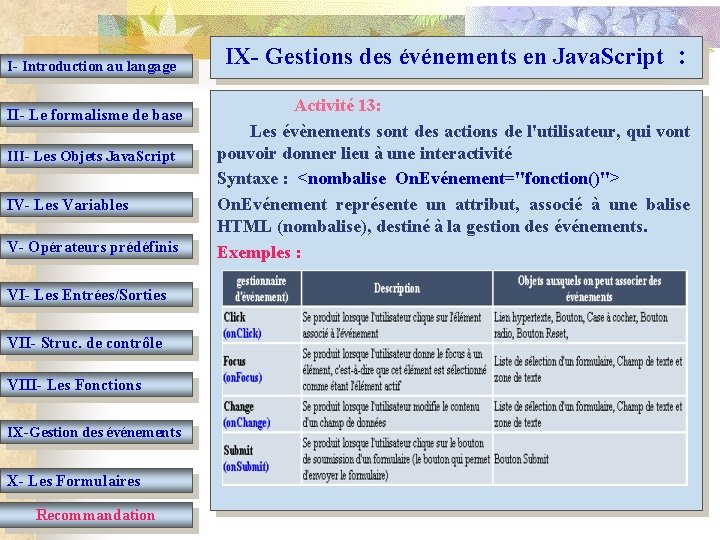
Task: Select 'VIII- Les Fonctions' menu button
Action: click(x=96, y=384)
